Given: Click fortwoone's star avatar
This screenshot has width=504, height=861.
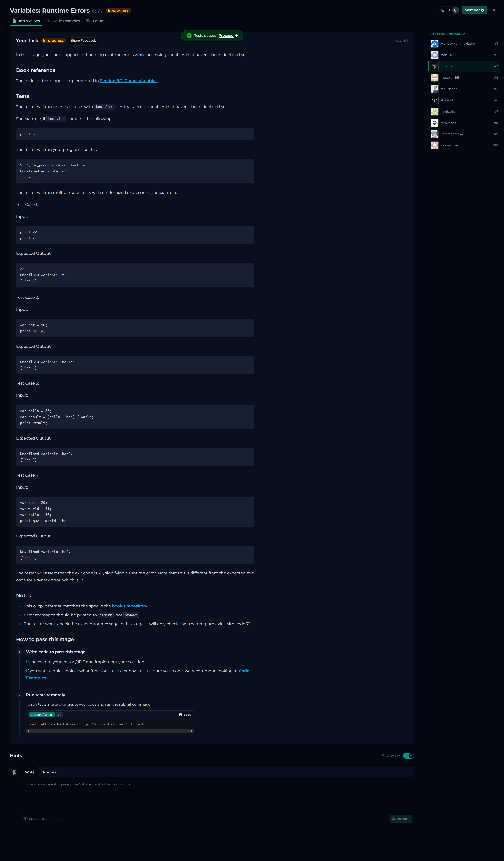Looking at the screenshot, I should [434, 123].
